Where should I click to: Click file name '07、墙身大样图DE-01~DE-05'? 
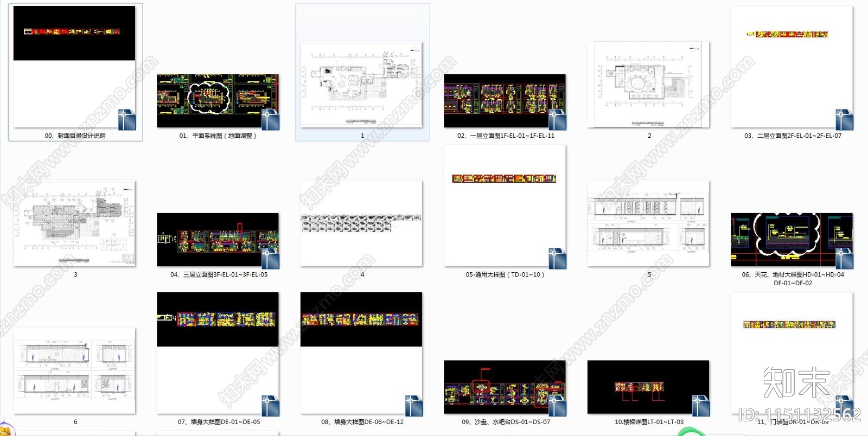coord(219,421)
